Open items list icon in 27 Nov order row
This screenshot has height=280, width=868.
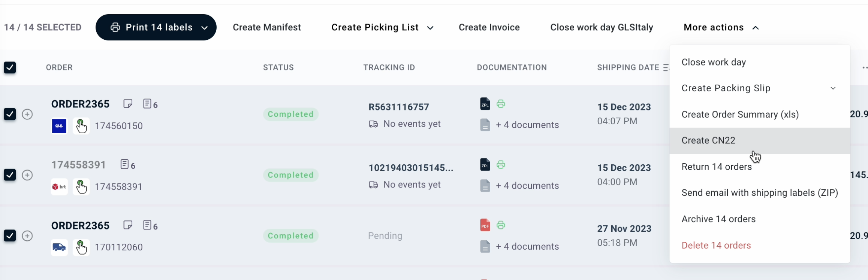tap(147, 225)
